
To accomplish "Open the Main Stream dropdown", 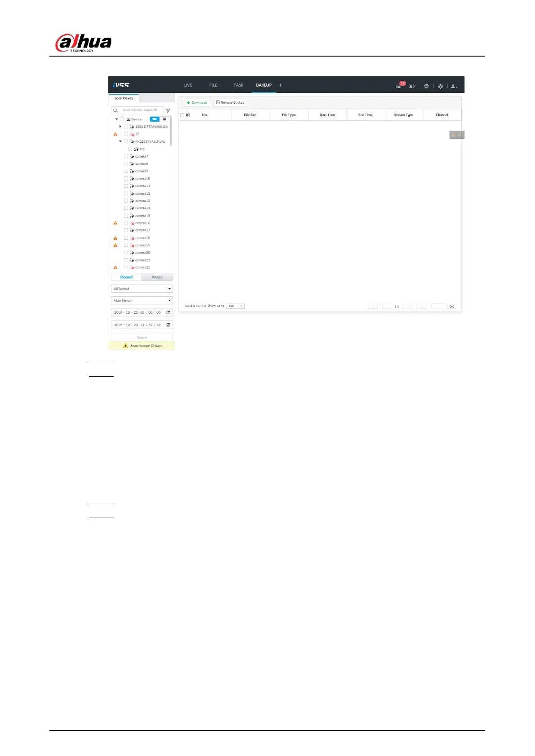I will pyautogui.click(x=142, y=300).
